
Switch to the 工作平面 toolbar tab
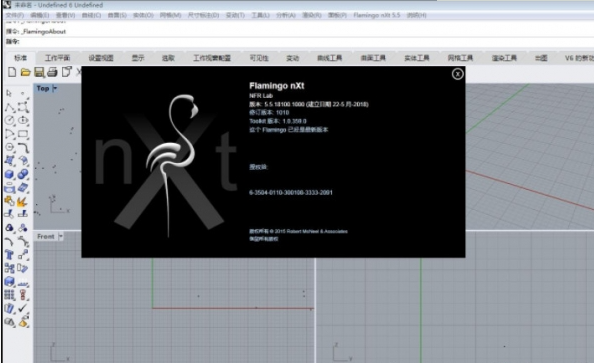[58, 58]
